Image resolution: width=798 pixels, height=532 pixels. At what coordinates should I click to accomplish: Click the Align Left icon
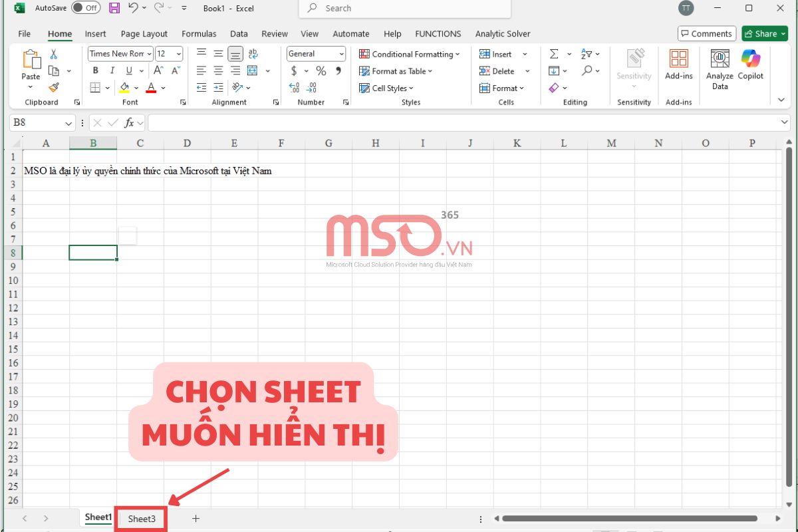point(201,70)
